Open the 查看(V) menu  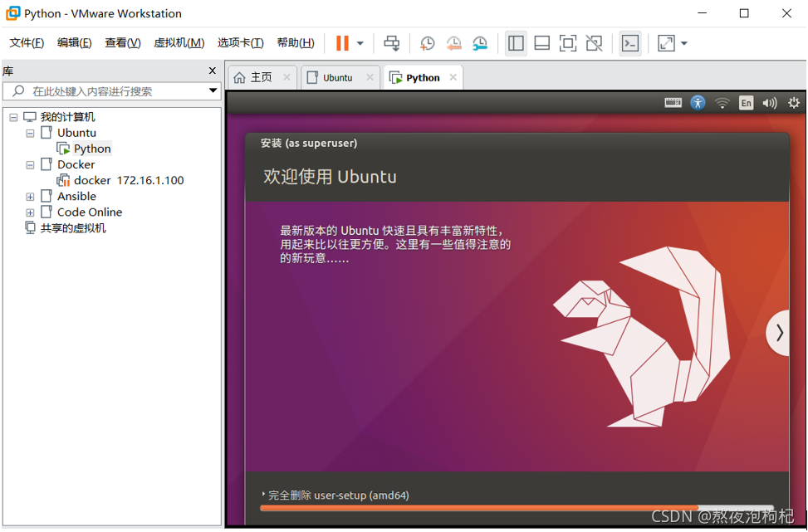(123, 43)
